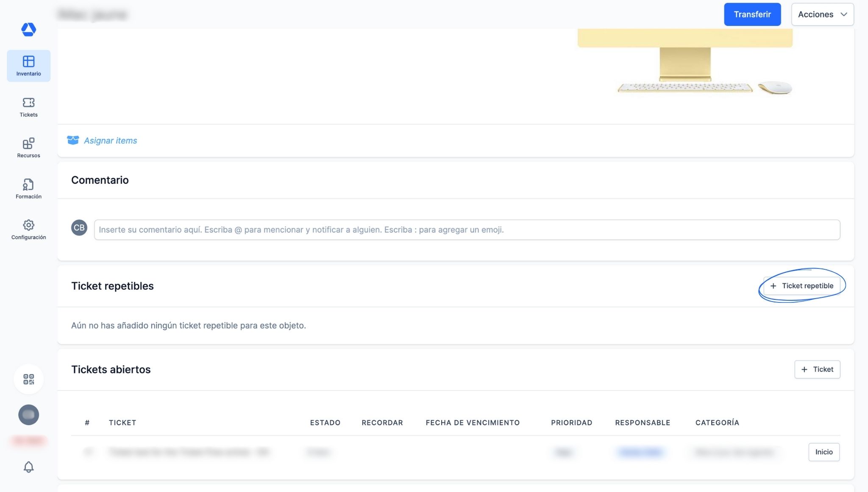This screenshot has height=492, width=868.
Task: Add a new Ticket repetible
Action: pos(801,286)
